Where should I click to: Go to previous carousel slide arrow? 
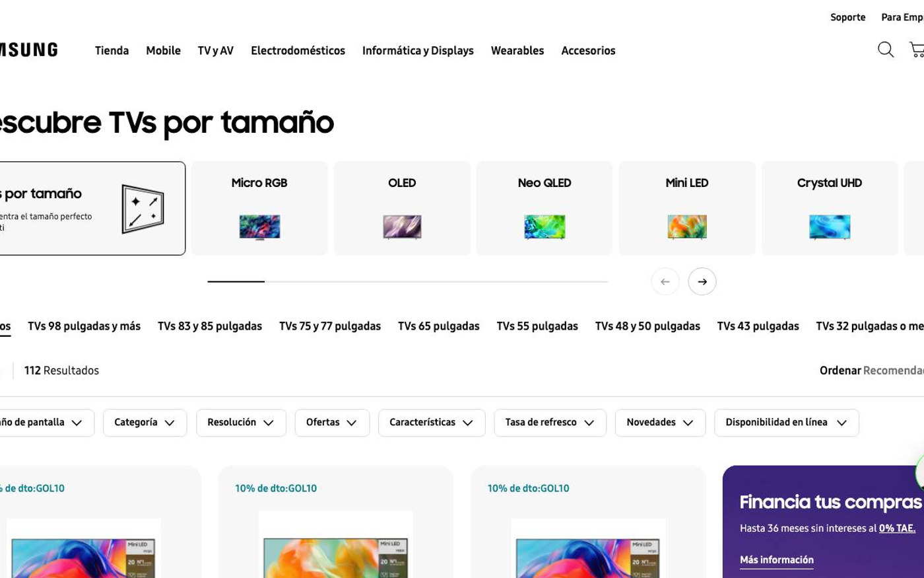pos(665,281)
